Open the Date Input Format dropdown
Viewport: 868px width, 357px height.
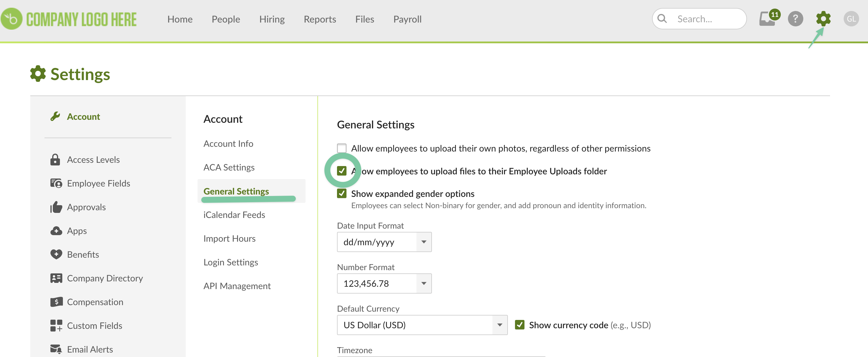pos(423,242)
